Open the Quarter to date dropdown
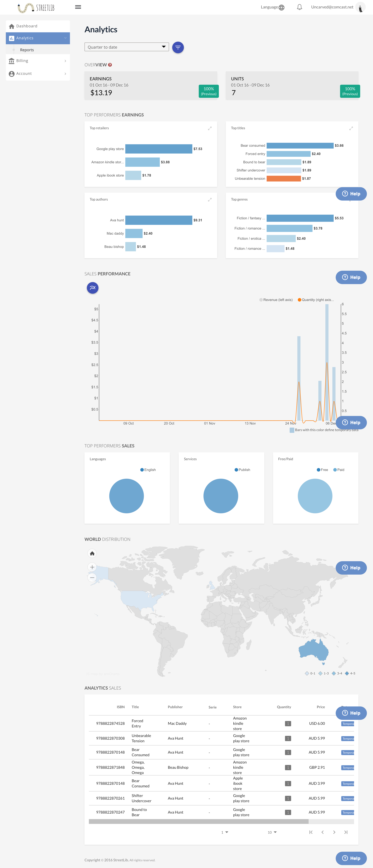The width and height of the screenshot is (373, 868). click(126, 47)
